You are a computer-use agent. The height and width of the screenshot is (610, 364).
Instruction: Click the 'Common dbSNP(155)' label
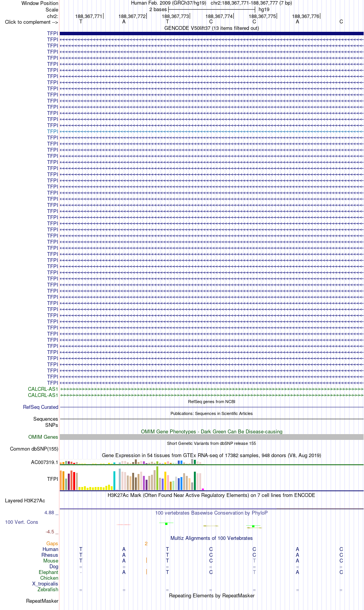pos(34,449)
